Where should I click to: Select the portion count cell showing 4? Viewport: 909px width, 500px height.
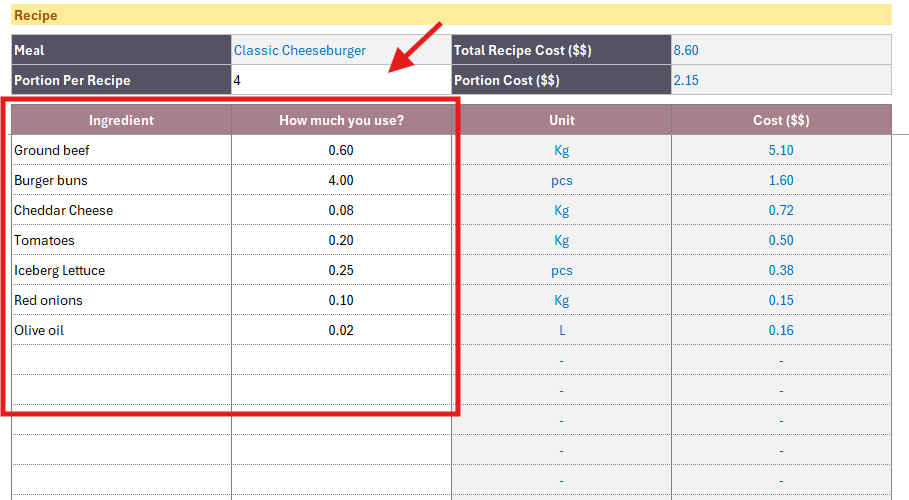click(341, 80)
